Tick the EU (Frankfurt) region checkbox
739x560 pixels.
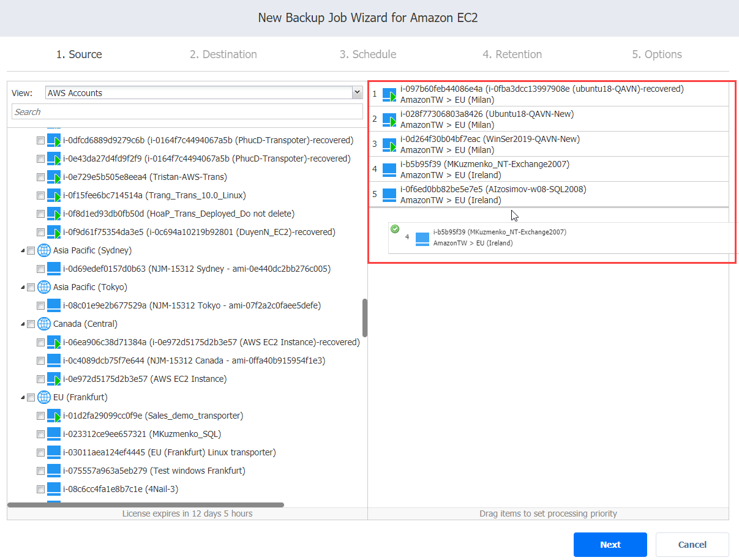pos(31,398)
